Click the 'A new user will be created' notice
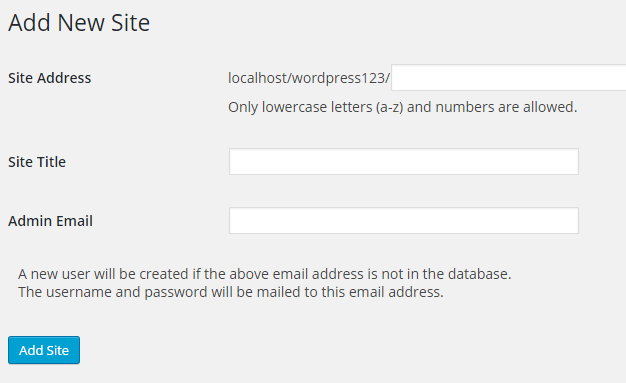The image size is (626, 383). pyautogui.click(x=264, y=274)
